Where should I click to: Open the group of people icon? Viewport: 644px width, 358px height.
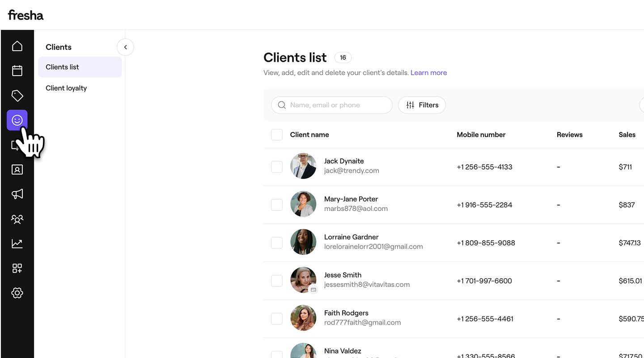pyautogui.click(x=17, y=219)
